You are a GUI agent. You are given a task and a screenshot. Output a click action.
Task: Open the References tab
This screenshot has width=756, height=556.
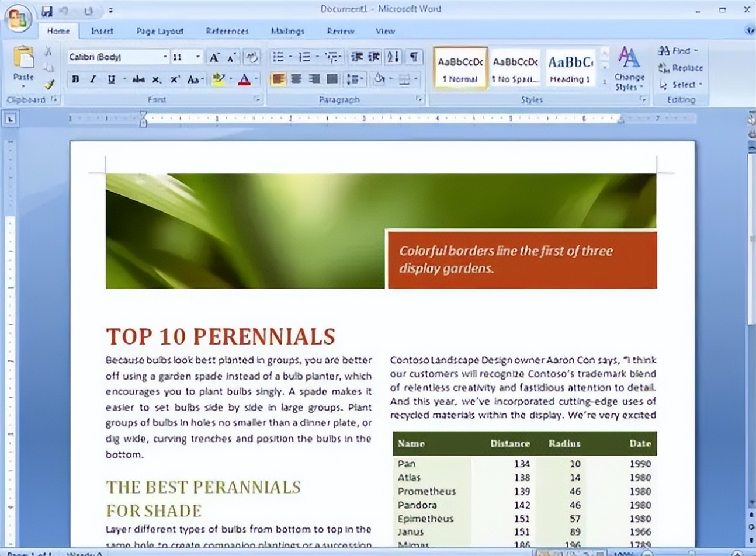click(x=227, y=31)
